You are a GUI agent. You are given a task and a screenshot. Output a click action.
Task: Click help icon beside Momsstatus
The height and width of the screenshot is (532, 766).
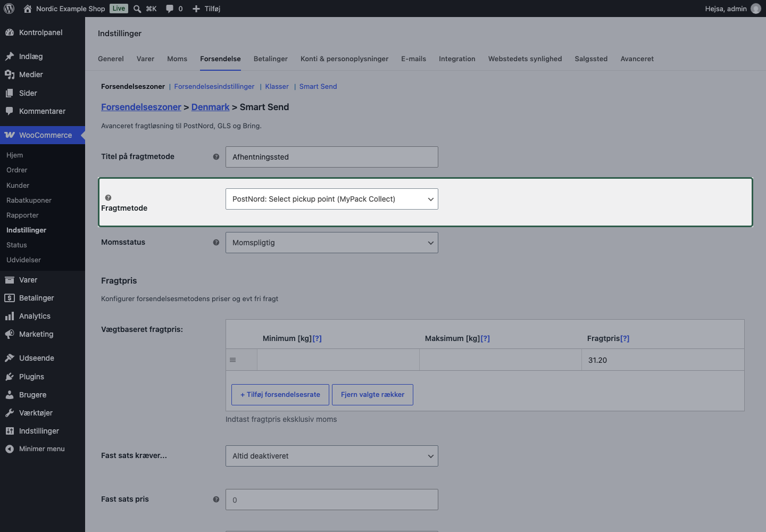coord(216,243)
